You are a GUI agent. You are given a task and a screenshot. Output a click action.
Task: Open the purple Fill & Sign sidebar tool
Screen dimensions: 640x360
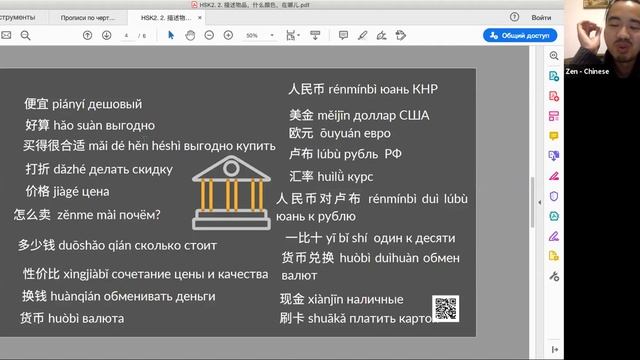tap(554, 236)
